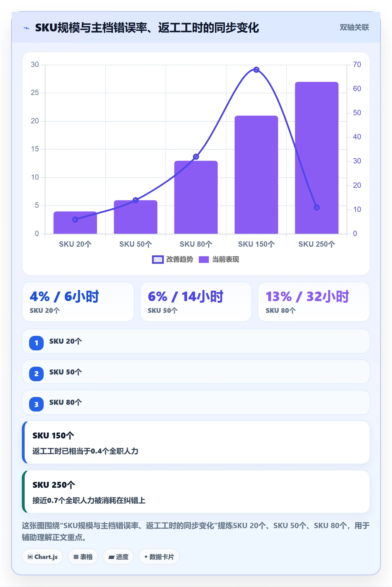Viewport: 392px width, 587px height.
Task: Click the blue number 3 badge
Action: tap(36, 404)
